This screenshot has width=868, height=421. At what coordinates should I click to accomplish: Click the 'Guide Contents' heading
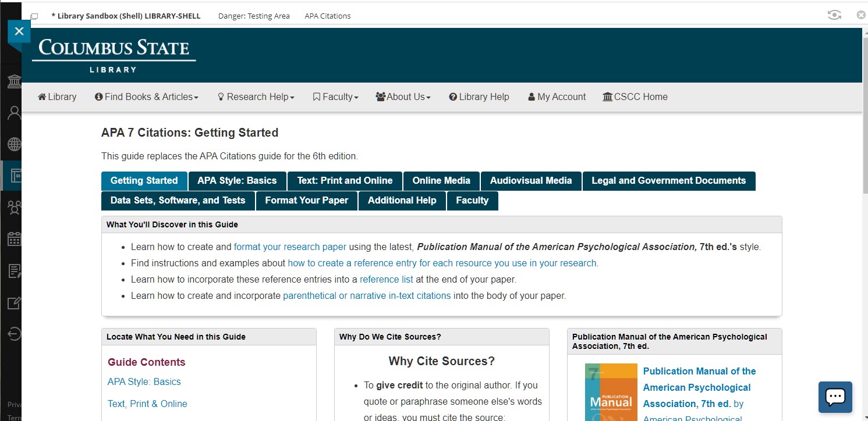tap(147, 362)
